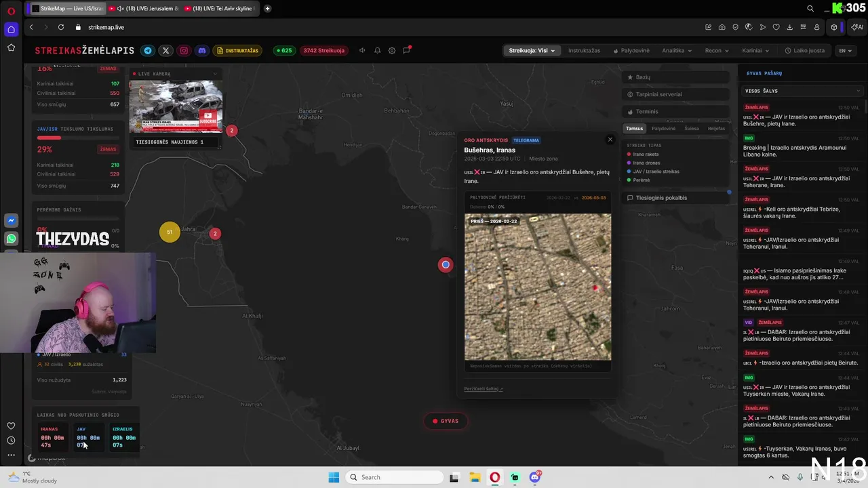868x488 pixels.
Task: Click the chat bubble icon with red dot
Action: click(x=407, y=50)
